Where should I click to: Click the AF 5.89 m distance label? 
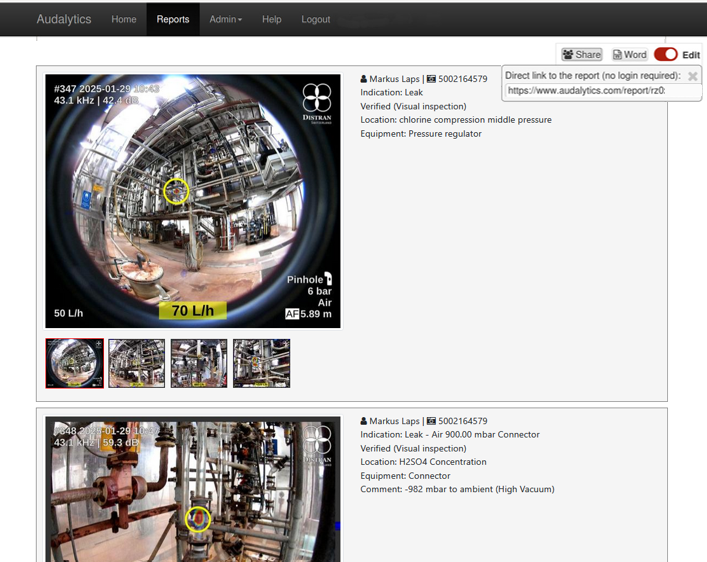tap(308, 313)
